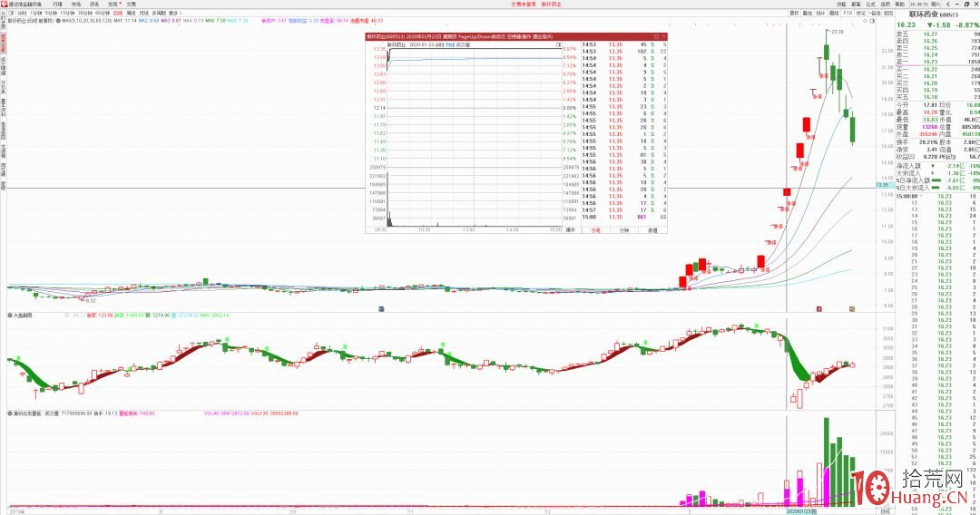Toggle the 叠加 overlay option in chart toolbar

(808, 13)
